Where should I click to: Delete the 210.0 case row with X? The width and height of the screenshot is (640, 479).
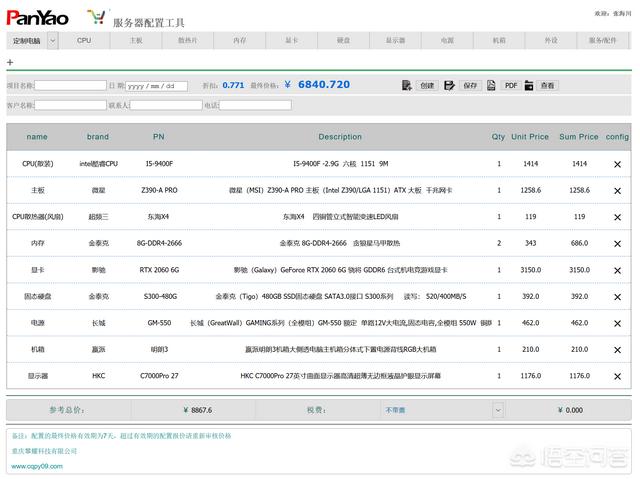click(617, 350)
